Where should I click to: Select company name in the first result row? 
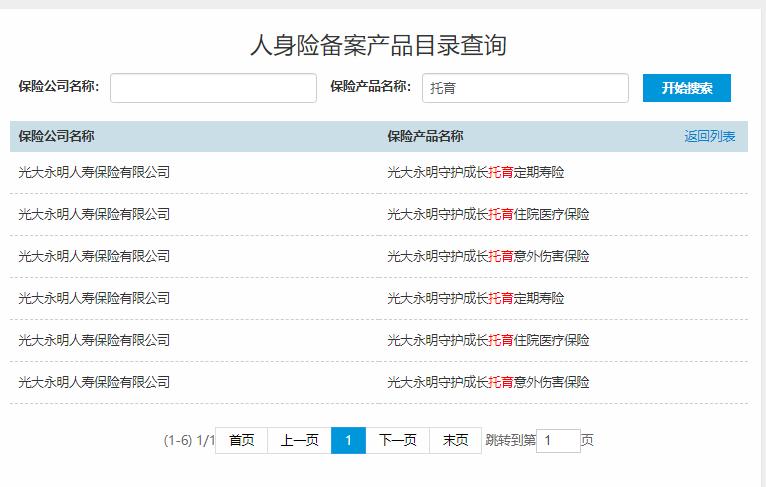(94, 172)
